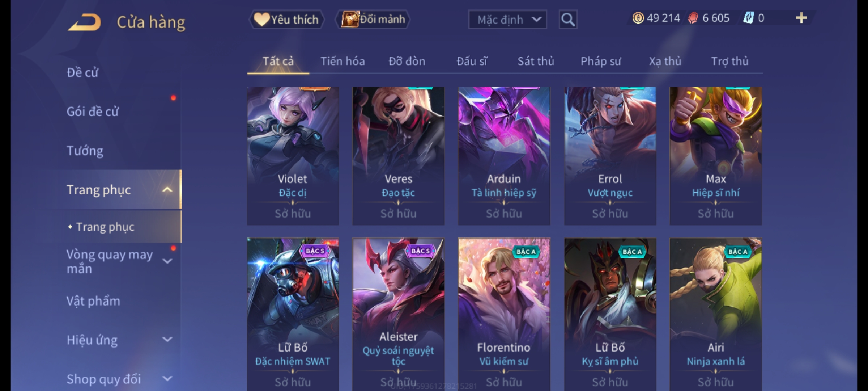Select the Violet Đặc dị skin card

[x=293, y=156]
